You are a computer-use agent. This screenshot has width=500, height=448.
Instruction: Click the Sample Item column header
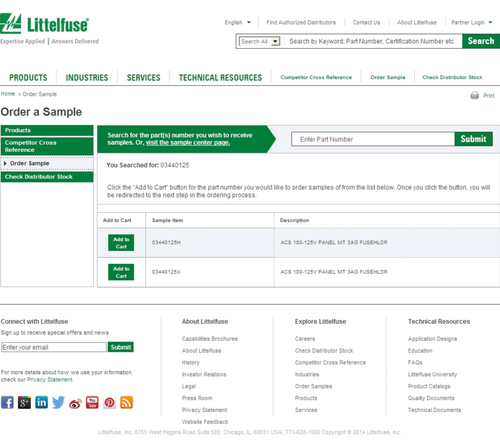point(167,220)
